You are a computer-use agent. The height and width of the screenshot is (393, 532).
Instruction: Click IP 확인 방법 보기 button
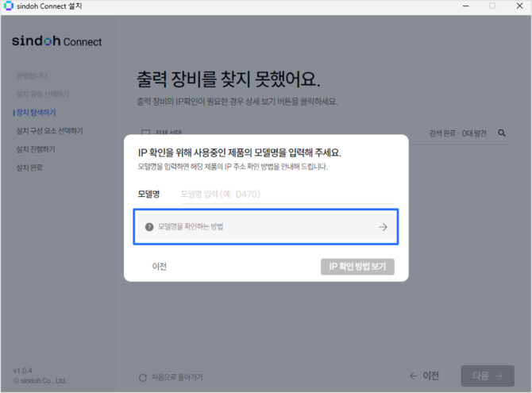357,267
